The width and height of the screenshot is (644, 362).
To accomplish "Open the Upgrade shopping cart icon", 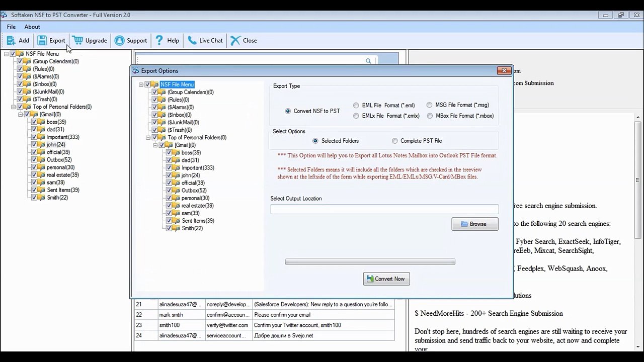I will tap(77, 40).
